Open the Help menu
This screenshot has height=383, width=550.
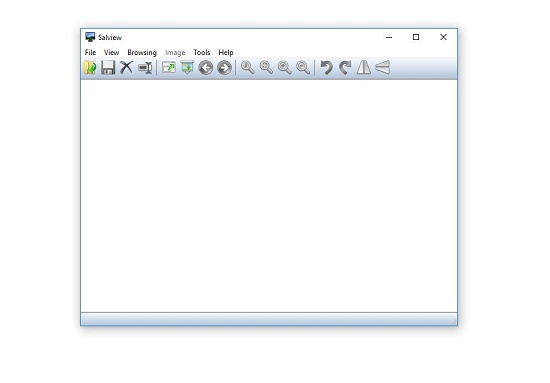tap(226, 53)
